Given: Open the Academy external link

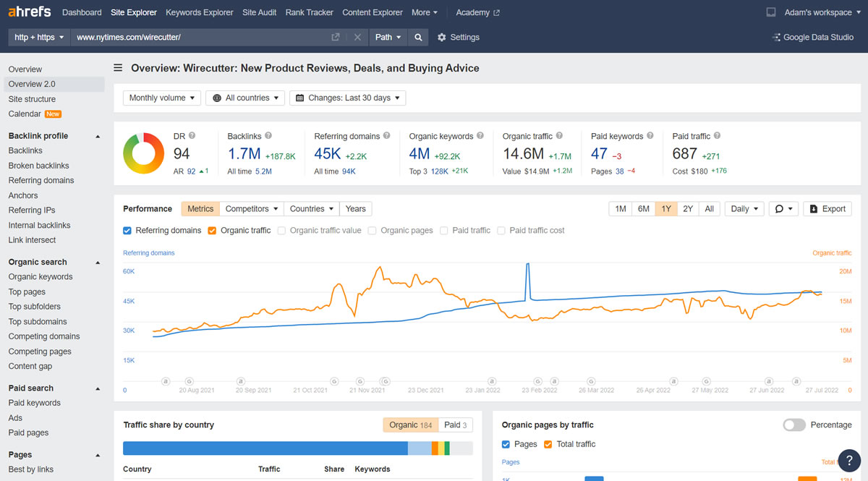Looking at the screenshot, I should [477, 12].
